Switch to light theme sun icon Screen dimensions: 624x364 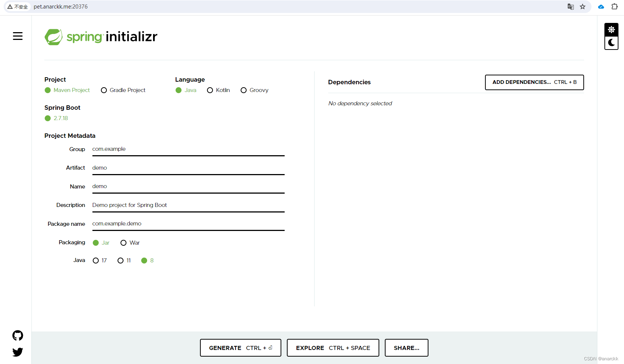coord(611,30)
